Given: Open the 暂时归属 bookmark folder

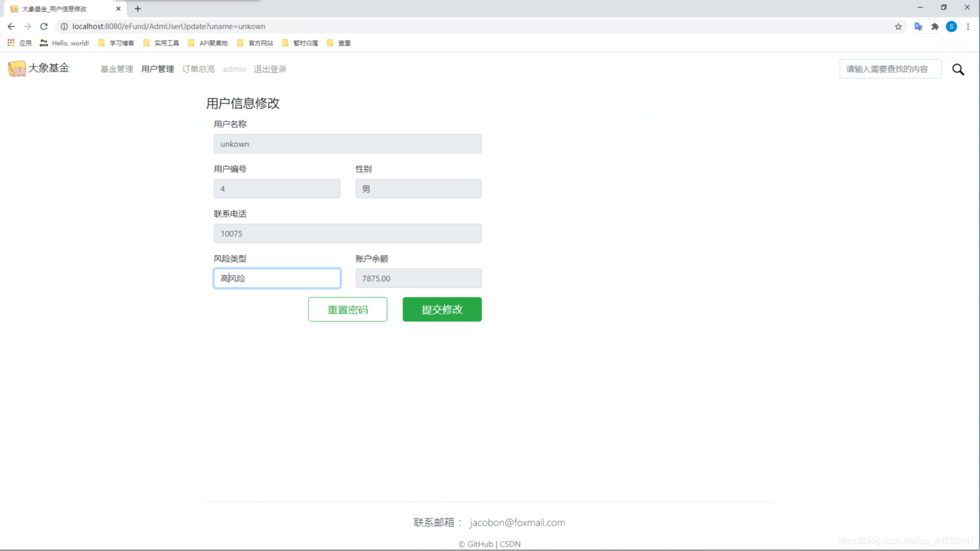Looking at the screenshot, I should 300,43.
